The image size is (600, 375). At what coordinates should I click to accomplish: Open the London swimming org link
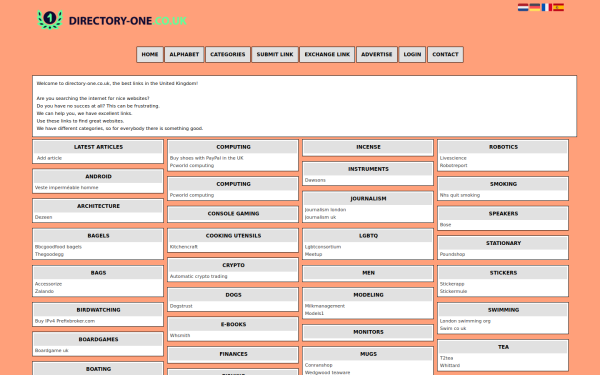pyautogui.click(x=465, y=321)
